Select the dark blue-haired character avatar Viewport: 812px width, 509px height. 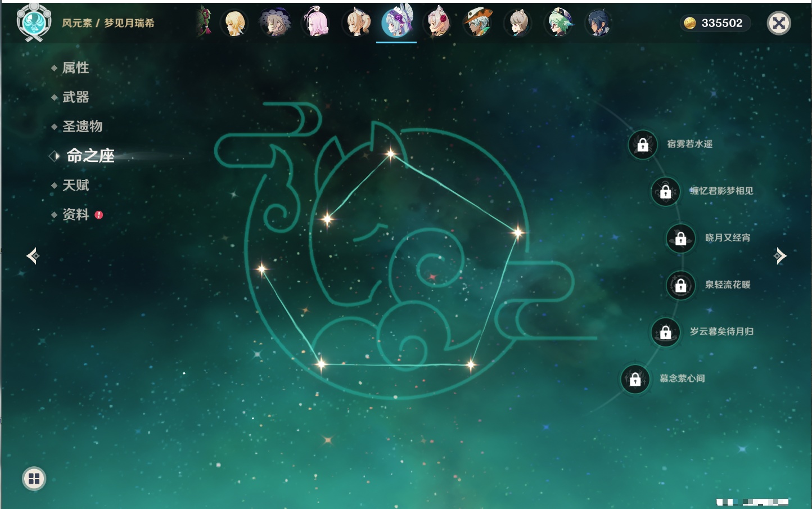(598, 23)
